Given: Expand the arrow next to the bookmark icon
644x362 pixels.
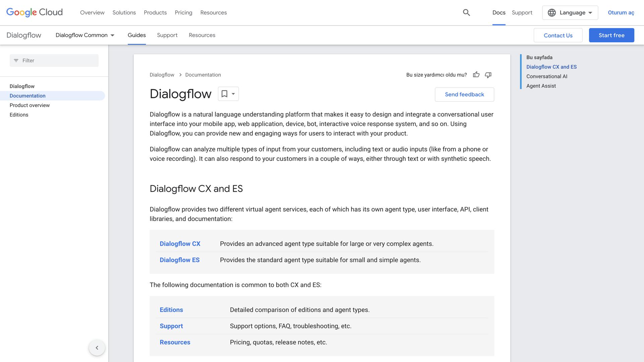Looking at the screenshot, I should (x=233, y=94).
